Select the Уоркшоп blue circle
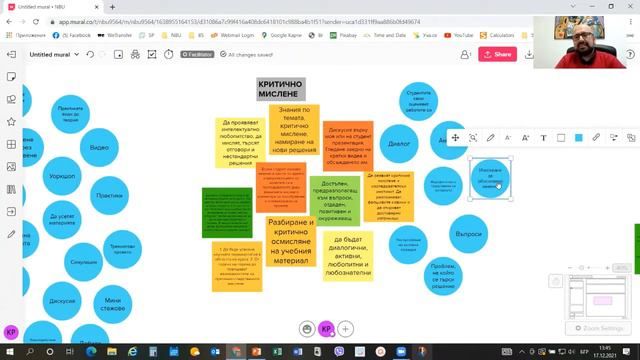 pos(62,176)
